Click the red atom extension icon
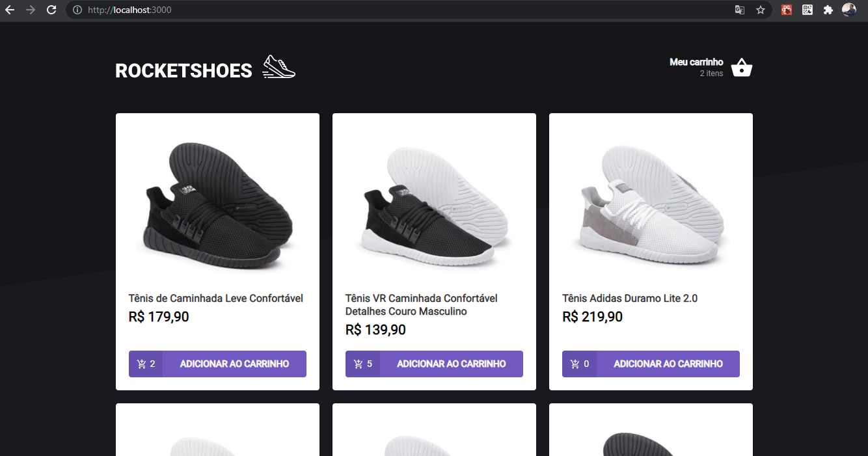This screenshot has width=868, height=456. point(786,10)
